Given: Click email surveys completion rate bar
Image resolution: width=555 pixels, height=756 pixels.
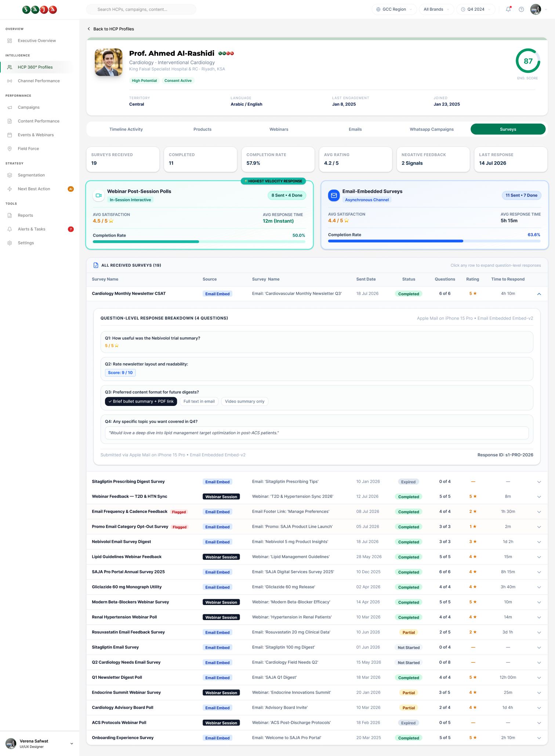Looking at the screenshot, I should 434,241.
